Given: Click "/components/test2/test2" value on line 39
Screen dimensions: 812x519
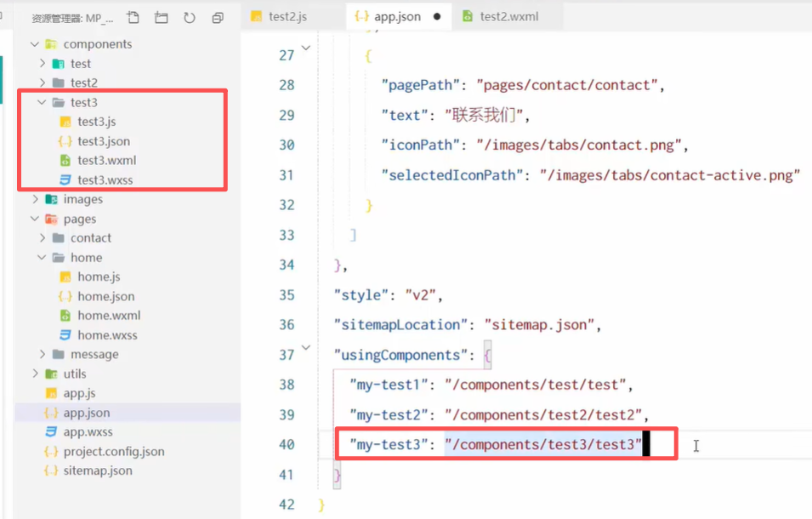Looking at the screenshot, I should click(543, 415).
